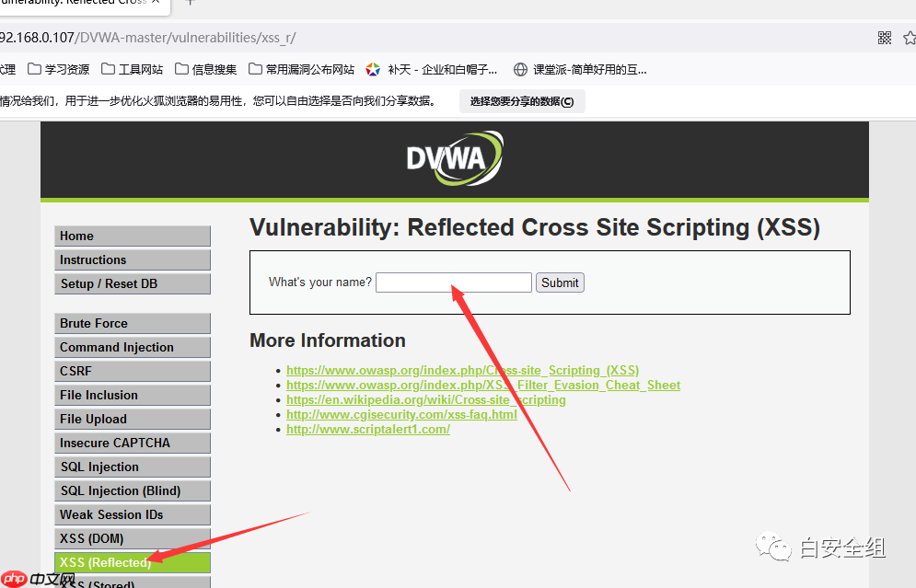Click the Submit button
This screenshot has height=588, width=916.
(560, 282)
